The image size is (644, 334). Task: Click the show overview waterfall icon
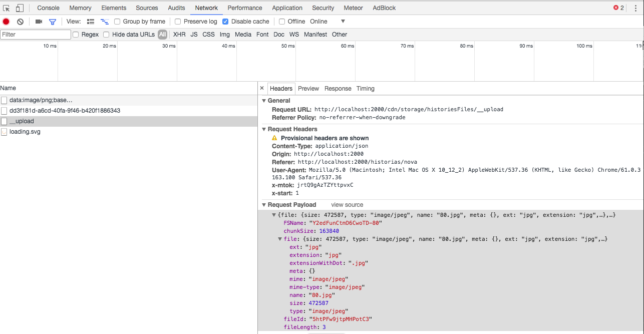(x=104, y=21)
